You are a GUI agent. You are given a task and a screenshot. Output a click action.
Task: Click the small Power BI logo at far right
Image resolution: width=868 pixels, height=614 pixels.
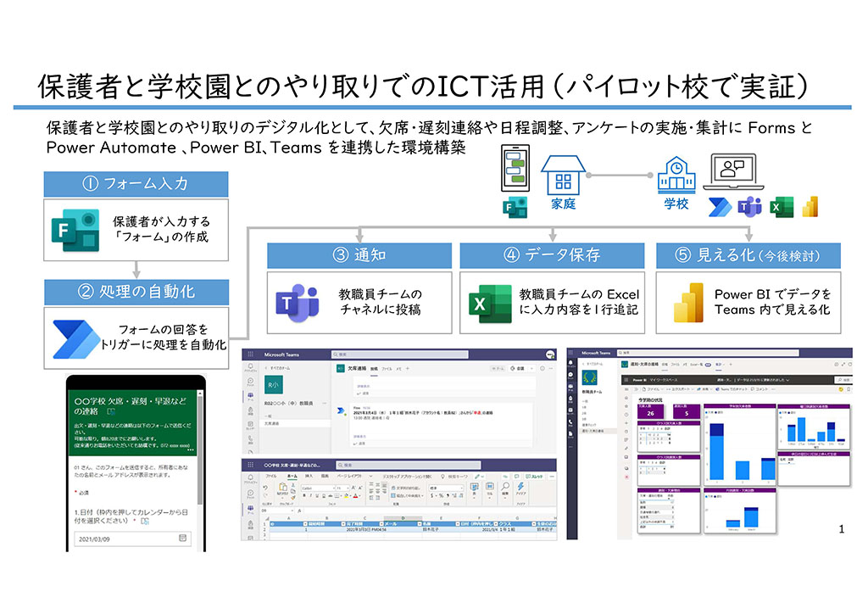[810, 207]
